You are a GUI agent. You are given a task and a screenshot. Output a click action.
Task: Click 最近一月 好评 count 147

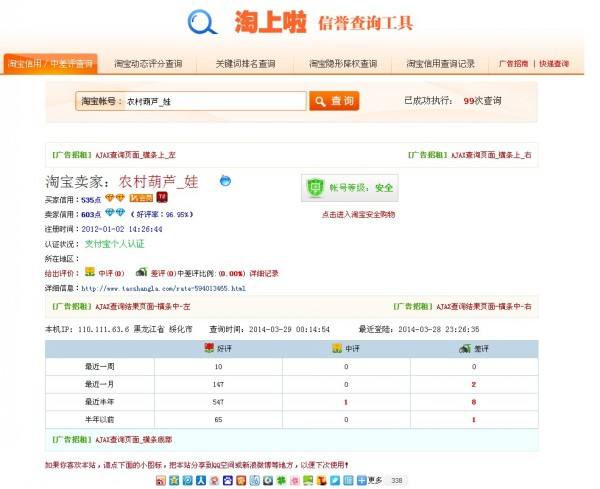pyautogui.click(x=218, y=384)
